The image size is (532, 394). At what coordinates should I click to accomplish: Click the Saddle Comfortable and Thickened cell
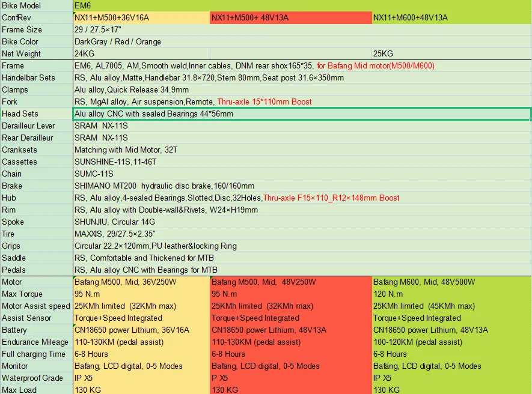coord(302,258)
